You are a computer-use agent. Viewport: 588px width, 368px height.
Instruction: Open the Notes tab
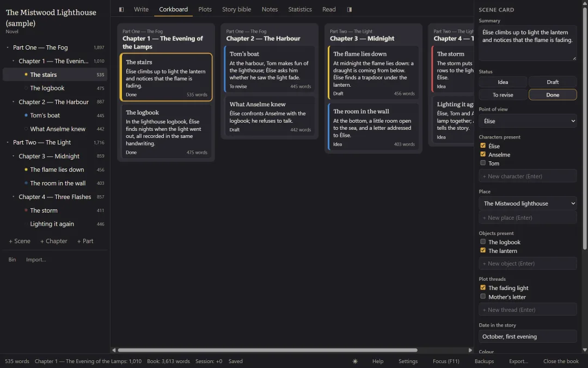pyautogui.click(x=269, y=9)
